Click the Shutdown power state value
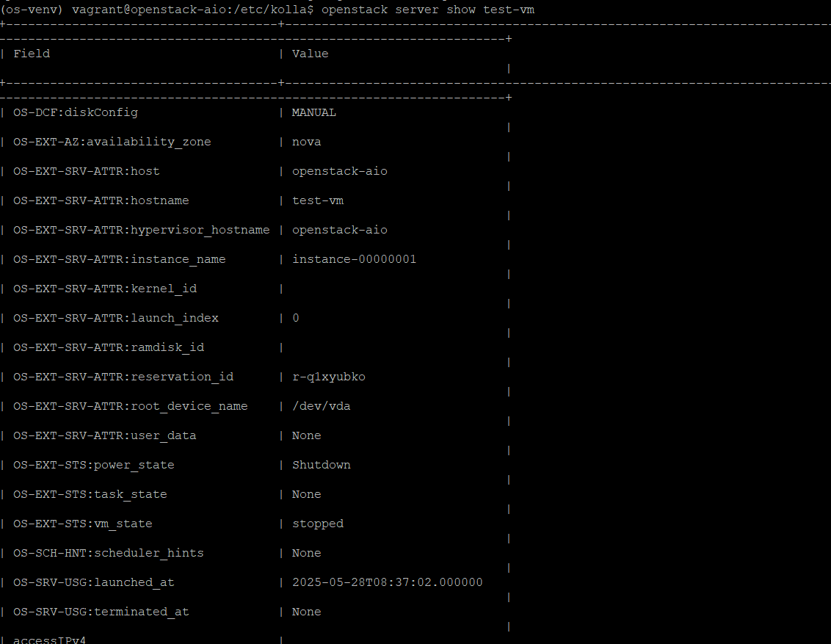 tap(321, 465)
